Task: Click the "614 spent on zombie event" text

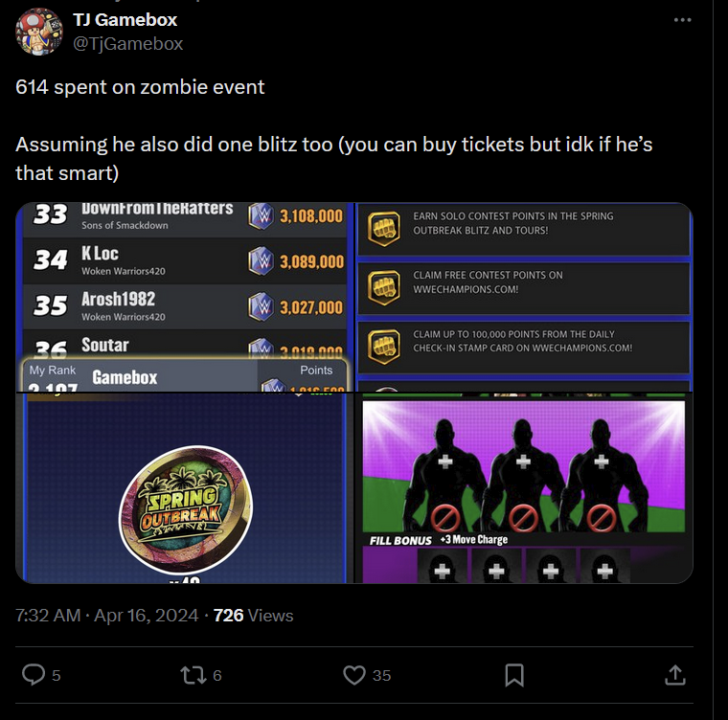Action: (140, 87)
